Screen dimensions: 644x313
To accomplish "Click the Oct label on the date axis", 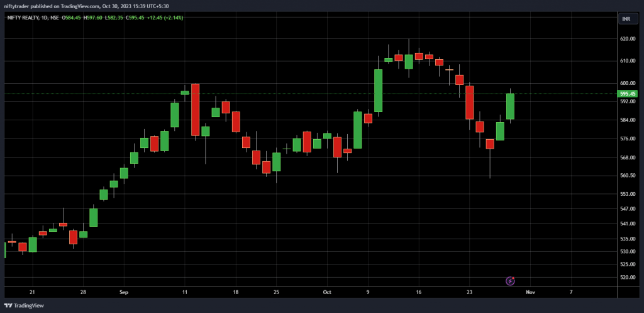I will [x=327, y=292].
